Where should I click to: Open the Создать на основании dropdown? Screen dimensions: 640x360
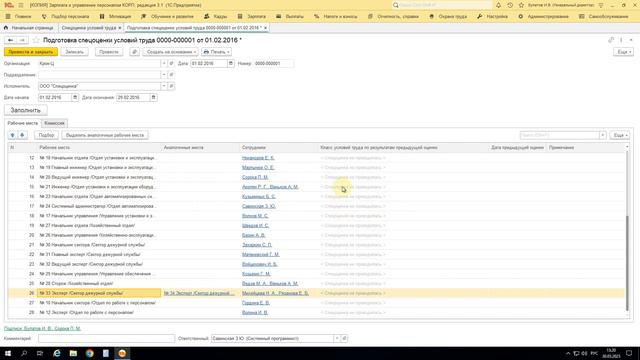pyautogui.click(x=171, y=52)
